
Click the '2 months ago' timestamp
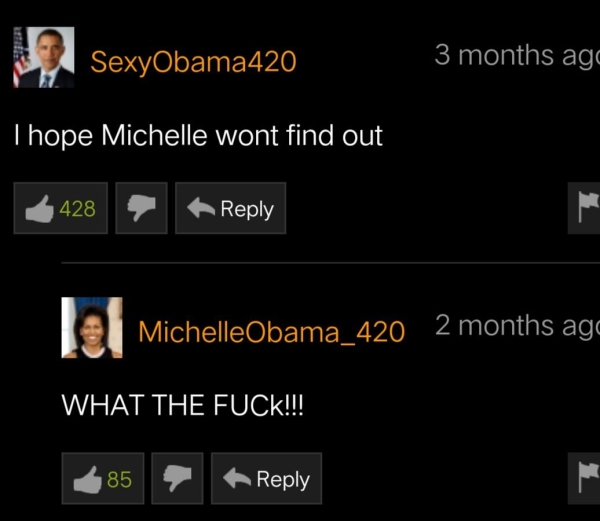pos(517,326)
